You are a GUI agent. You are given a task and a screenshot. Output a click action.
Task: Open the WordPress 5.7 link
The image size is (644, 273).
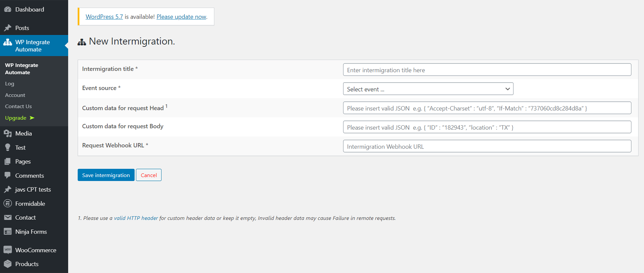click(104, 17)
